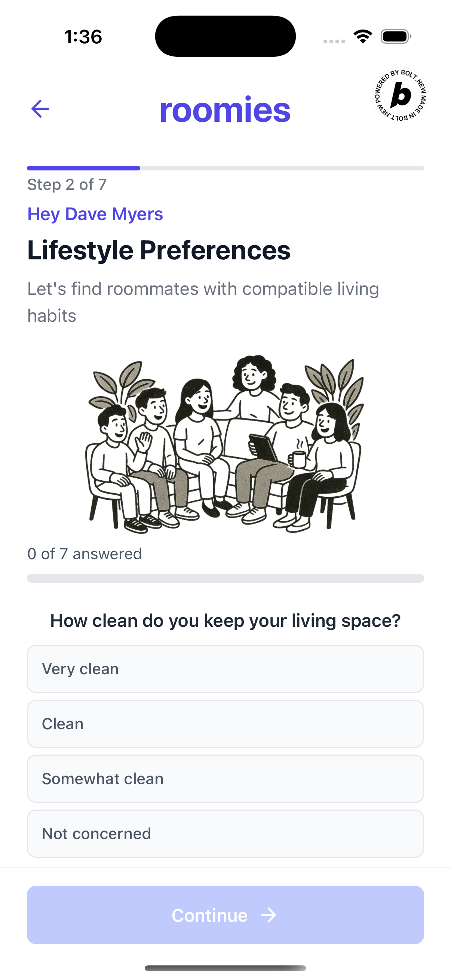Pick the "Somewhat clean" option
This screenshot has height=980, width=451.
coord(225,779)
